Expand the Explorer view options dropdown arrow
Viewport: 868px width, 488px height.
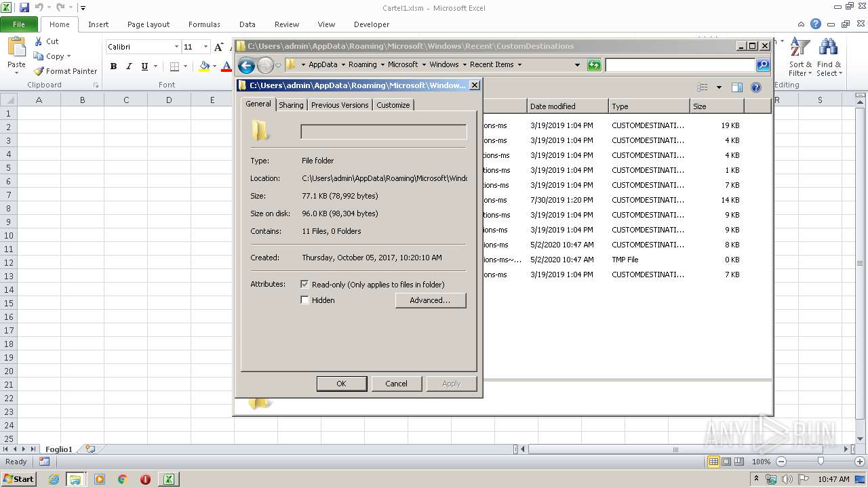pos(719,87)
